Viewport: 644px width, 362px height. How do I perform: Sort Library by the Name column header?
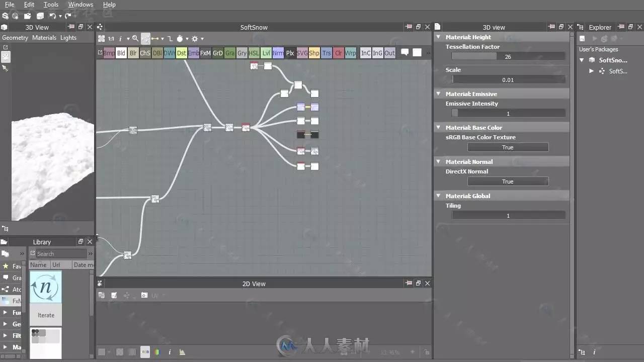(39, 265)
